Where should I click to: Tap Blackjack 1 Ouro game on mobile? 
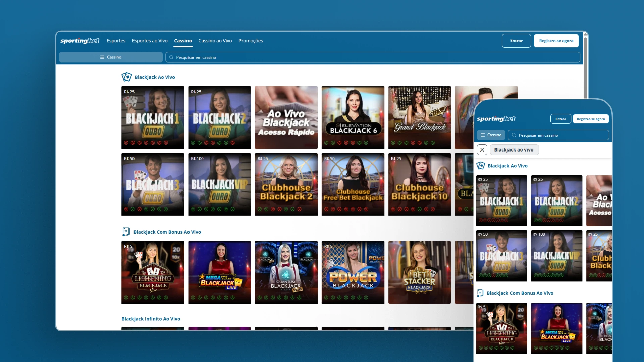pos(501,200)
